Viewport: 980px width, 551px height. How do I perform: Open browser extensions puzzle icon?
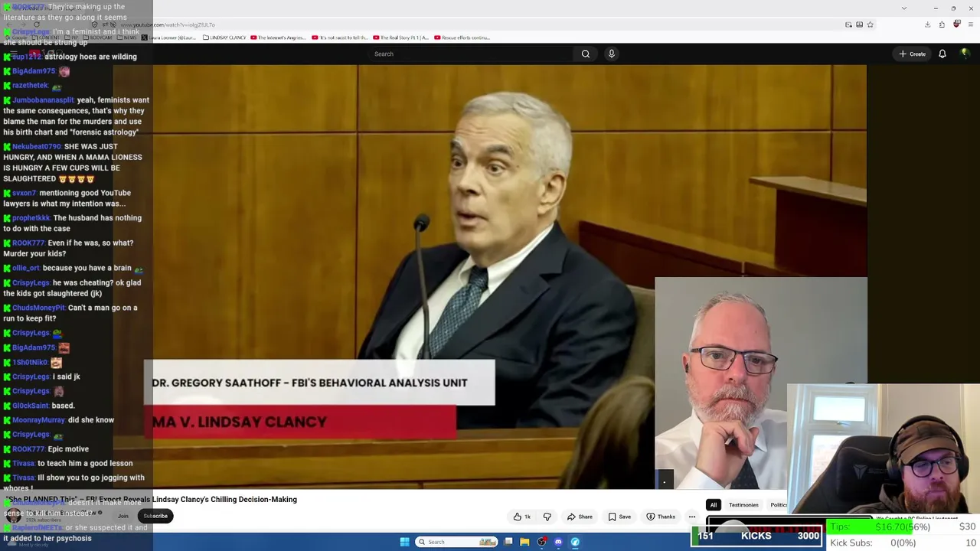[x=942, y=24]
